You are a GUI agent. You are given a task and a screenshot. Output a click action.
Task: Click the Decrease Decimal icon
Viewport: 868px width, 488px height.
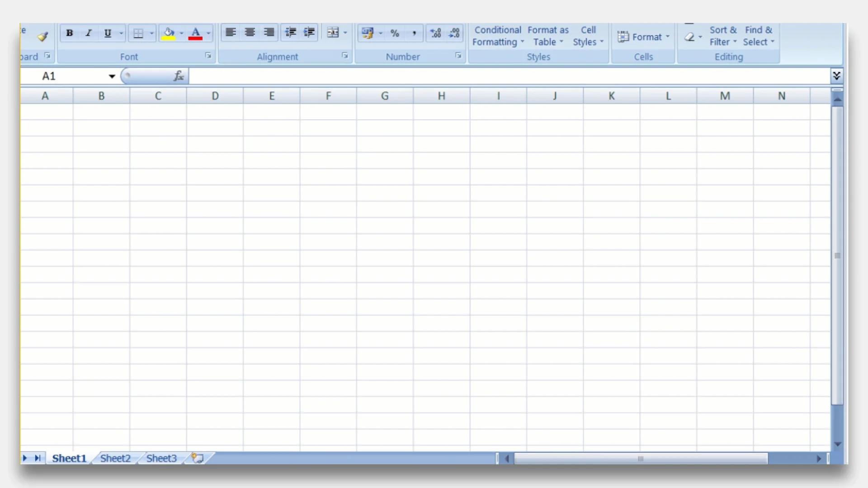pyautogui.click(x=454, y=33)
